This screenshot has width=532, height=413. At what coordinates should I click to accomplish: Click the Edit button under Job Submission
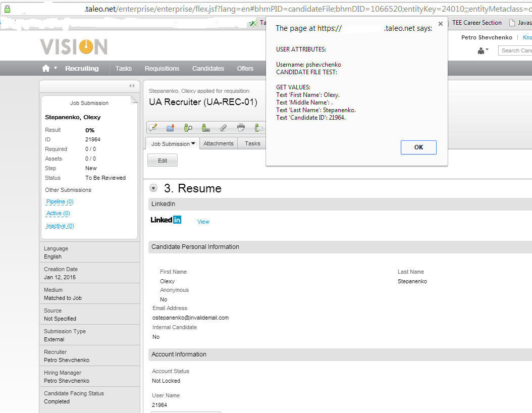[162, 160]
